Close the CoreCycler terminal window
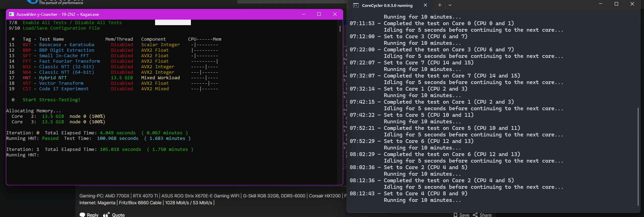Screen dimensions: 644x217 pos(632,4)
